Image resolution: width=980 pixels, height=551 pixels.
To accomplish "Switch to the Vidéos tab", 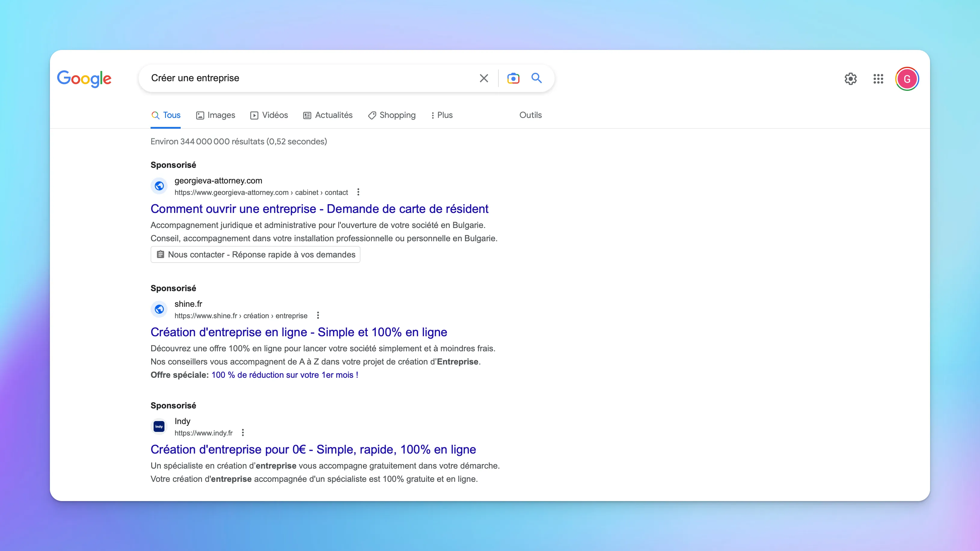I will pos(269,115).
